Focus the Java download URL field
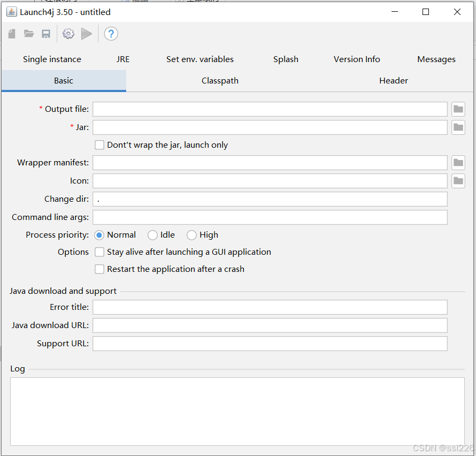The image size is (476, 456). click(x=270, y=325)
